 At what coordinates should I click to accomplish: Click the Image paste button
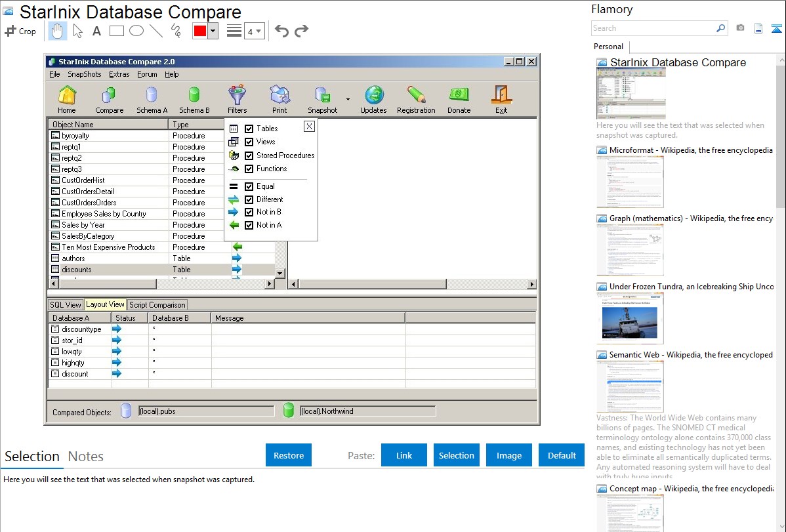pyautogui.click(x=508, y=455)
